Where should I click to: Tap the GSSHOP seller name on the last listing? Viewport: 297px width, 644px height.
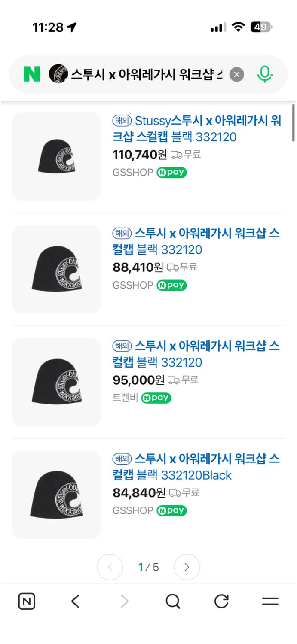point(132,510)
